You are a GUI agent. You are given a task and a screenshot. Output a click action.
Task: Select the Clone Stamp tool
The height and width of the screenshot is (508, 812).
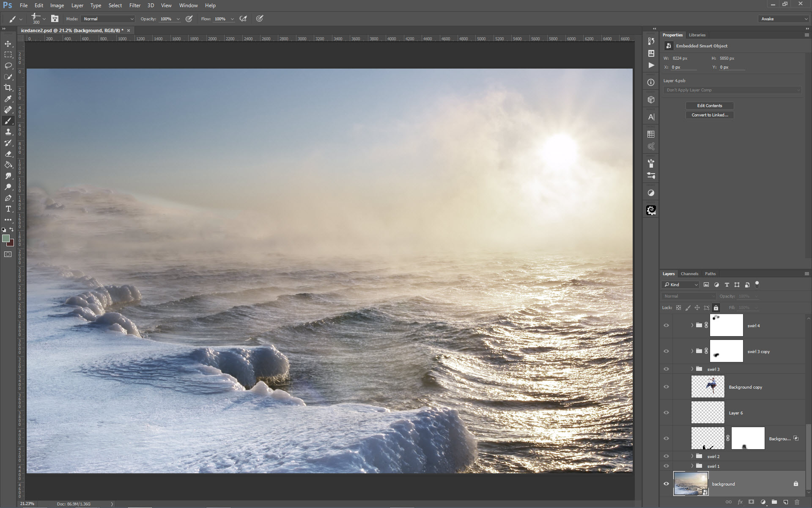[8, 132]
